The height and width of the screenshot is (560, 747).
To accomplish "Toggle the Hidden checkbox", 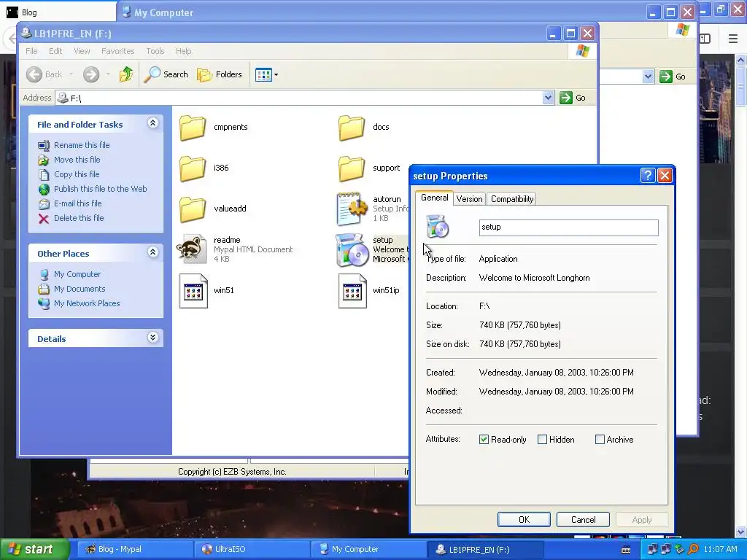I will tap(542, 440).
